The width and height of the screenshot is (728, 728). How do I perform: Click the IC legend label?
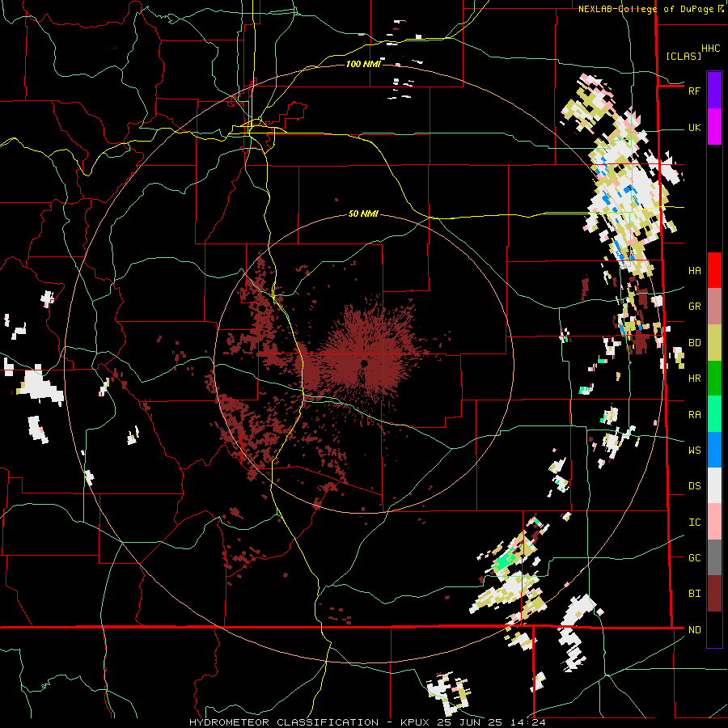pos(694,523)
